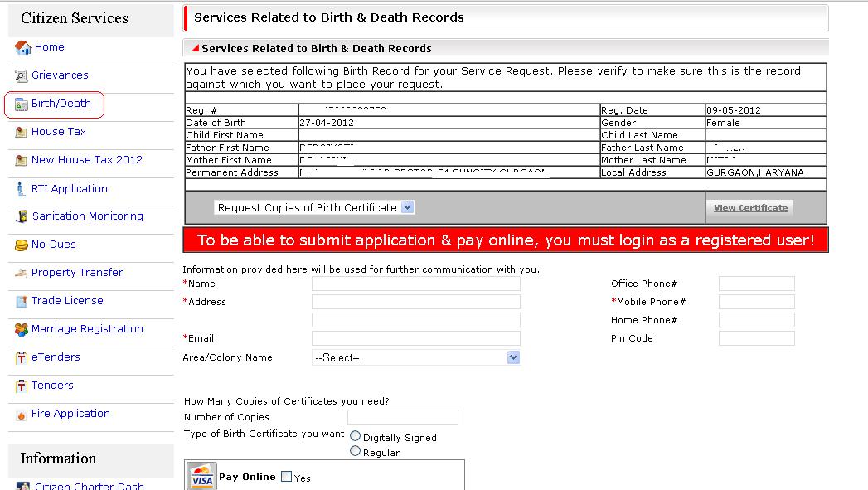Click the Gender value Female
This screenshot has width=868, height=490.
click(723, 123)
